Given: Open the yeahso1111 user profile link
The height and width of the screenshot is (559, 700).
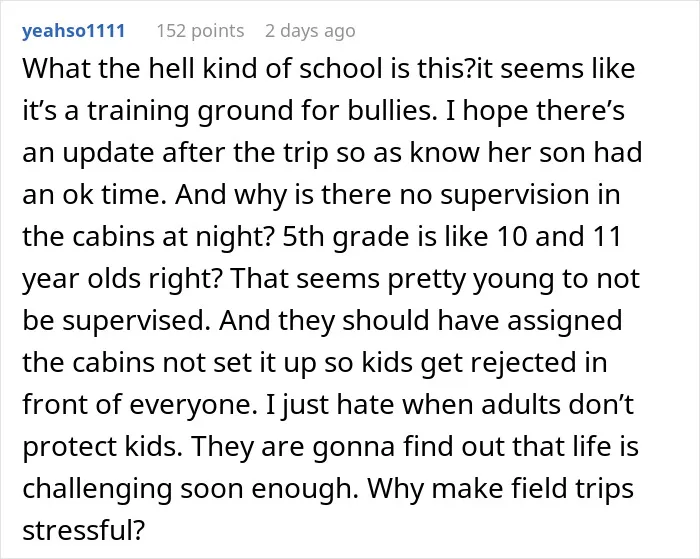Looking at the screenshot, I should pyautogui.click(x=74, y=31).
